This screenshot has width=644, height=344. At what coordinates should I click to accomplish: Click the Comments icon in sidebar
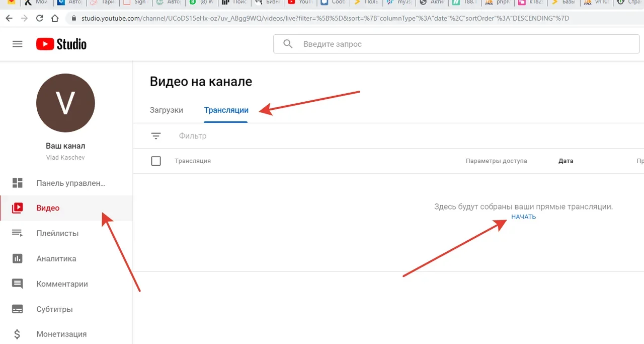pos(18,284)
